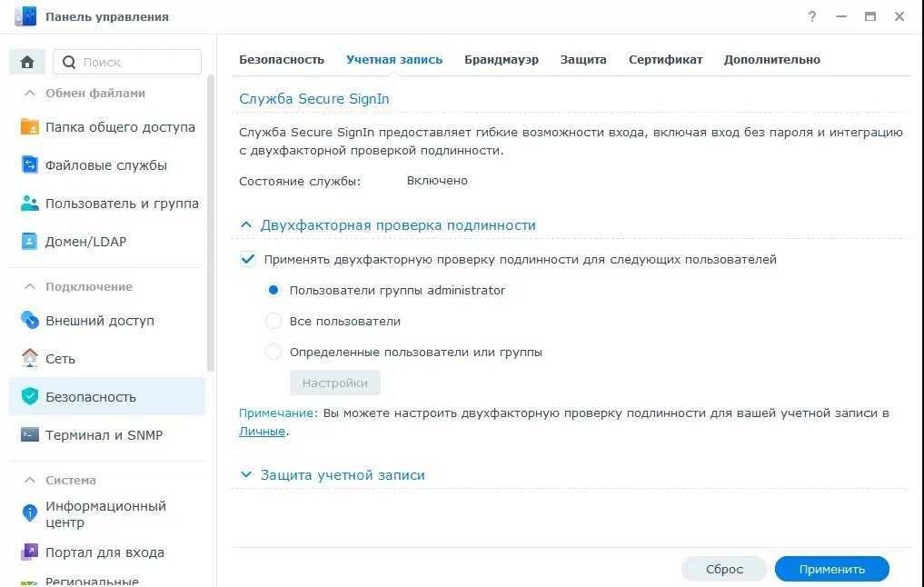Open User and Group icon (Пользователь и группа)
Image resolution: width=924 pixels, height=587 pixels.
30,204
